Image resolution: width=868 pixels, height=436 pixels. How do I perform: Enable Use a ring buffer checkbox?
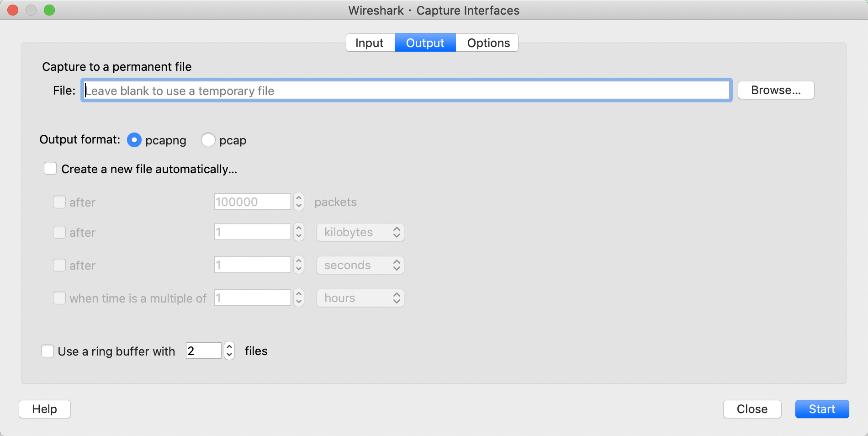[48, 351]
